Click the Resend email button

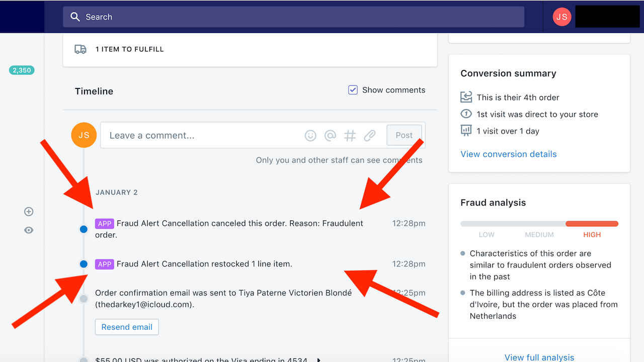point(127,327)
